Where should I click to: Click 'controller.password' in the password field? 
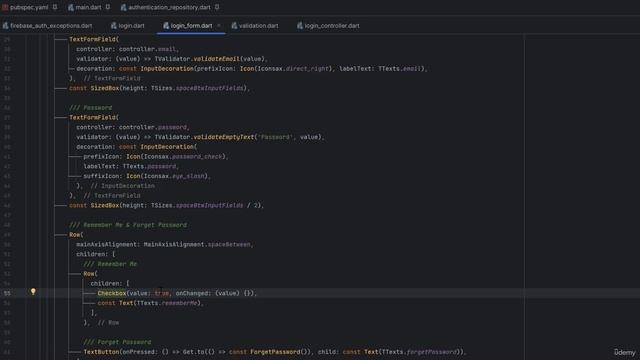tap(153, 127)
